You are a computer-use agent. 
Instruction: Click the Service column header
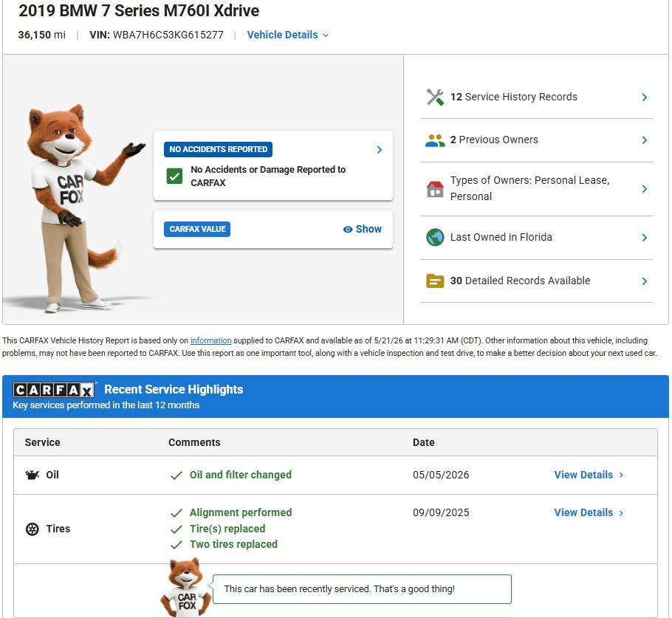click(x=42, y=442)
